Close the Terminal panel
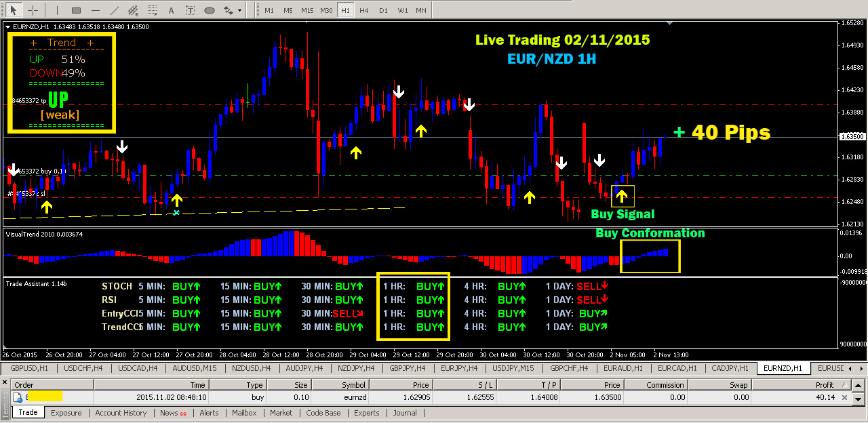868x423 pixels. (x=5, y=384)
